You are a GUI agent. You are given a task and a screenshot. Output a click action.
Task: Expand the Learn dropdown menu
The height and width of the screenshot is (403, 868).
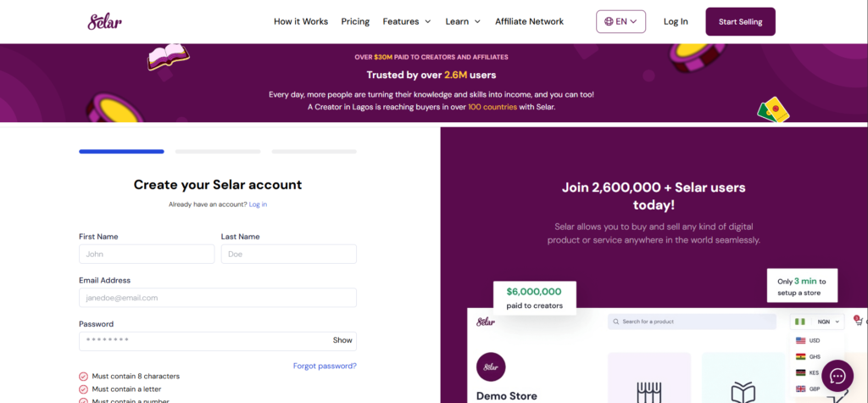(463, 21)
